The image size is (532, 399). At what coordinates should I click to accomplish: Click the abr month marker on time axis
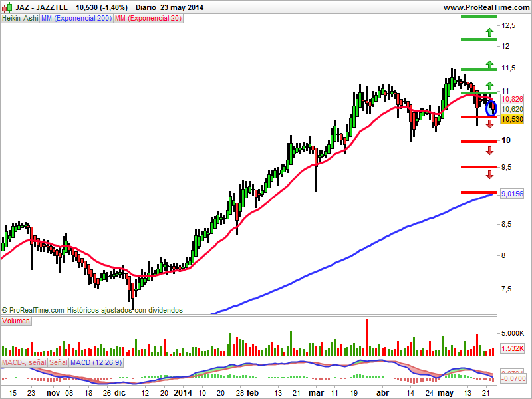(383, 393)
